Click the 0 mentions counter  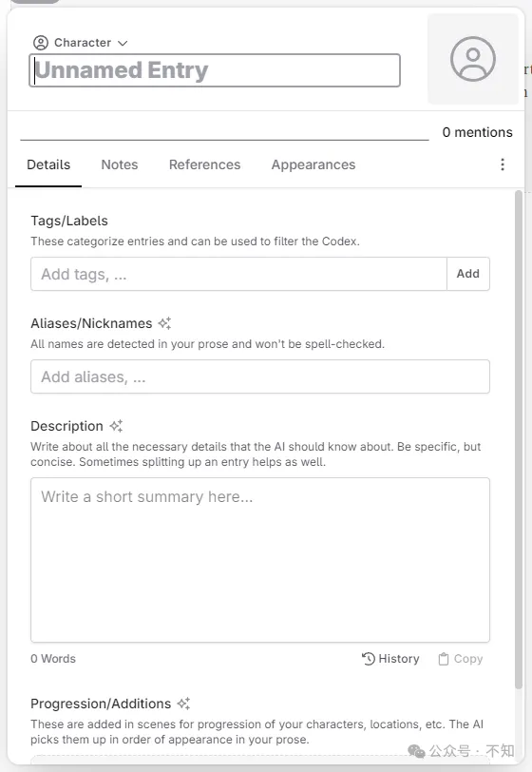pos(477,132)
